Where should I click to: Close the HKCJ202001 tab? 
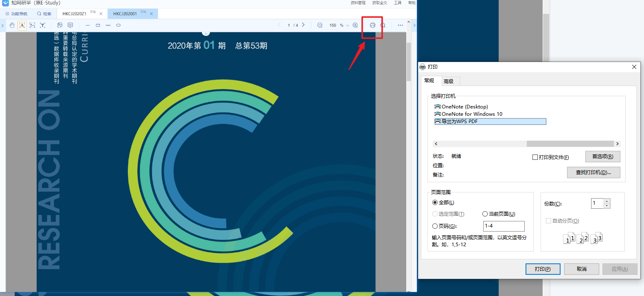[151, 14]
